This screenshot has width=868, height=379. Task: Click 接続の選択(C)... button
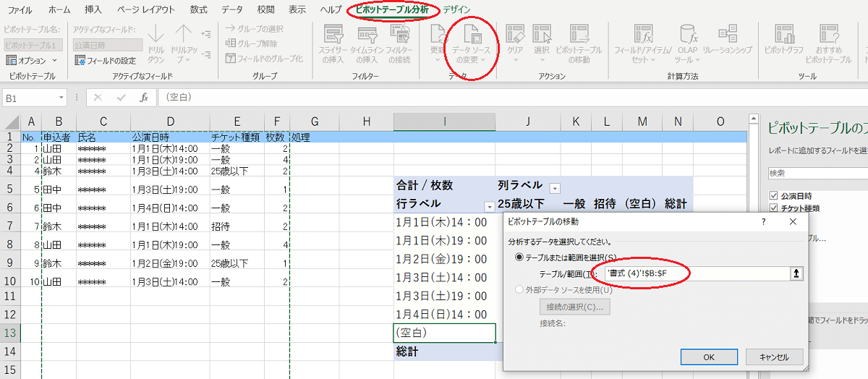tap(575, 306)
